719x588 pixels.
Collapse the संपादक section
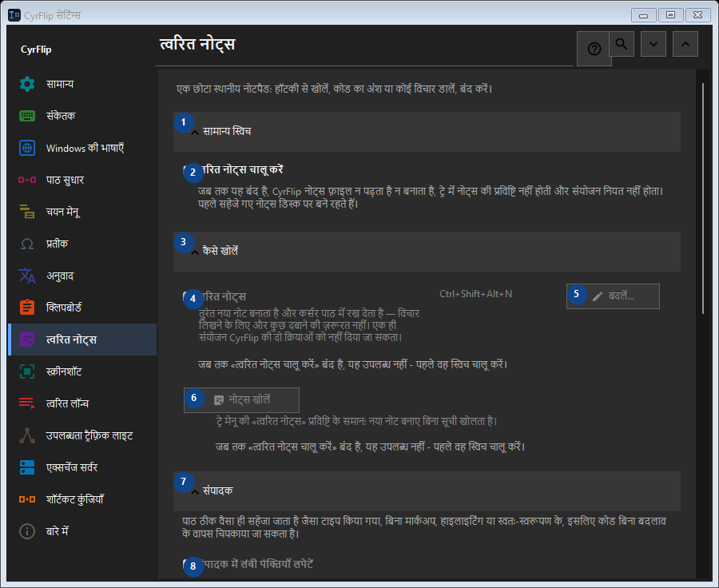(427, 491)
